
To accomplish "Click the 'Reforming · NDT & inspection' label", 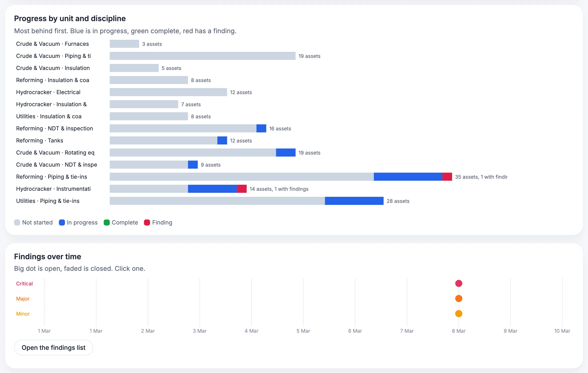I will 54,128.
